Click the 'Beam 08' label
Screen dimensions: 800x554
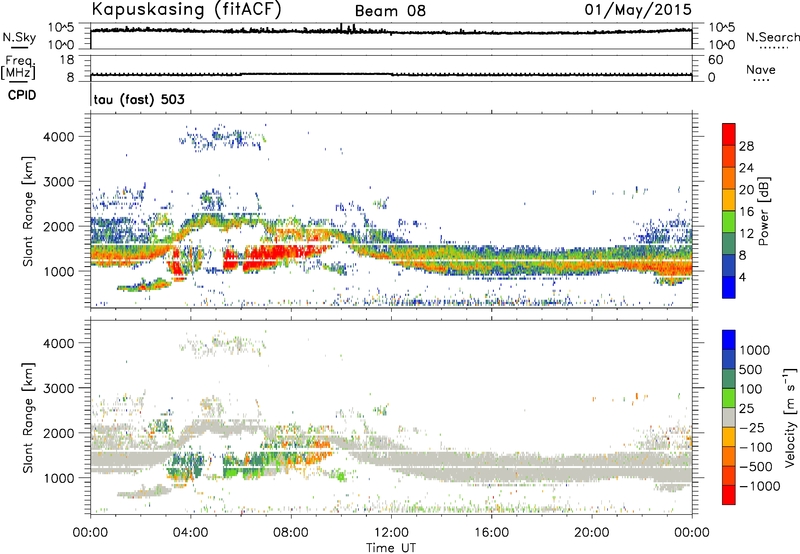point(390,11)
